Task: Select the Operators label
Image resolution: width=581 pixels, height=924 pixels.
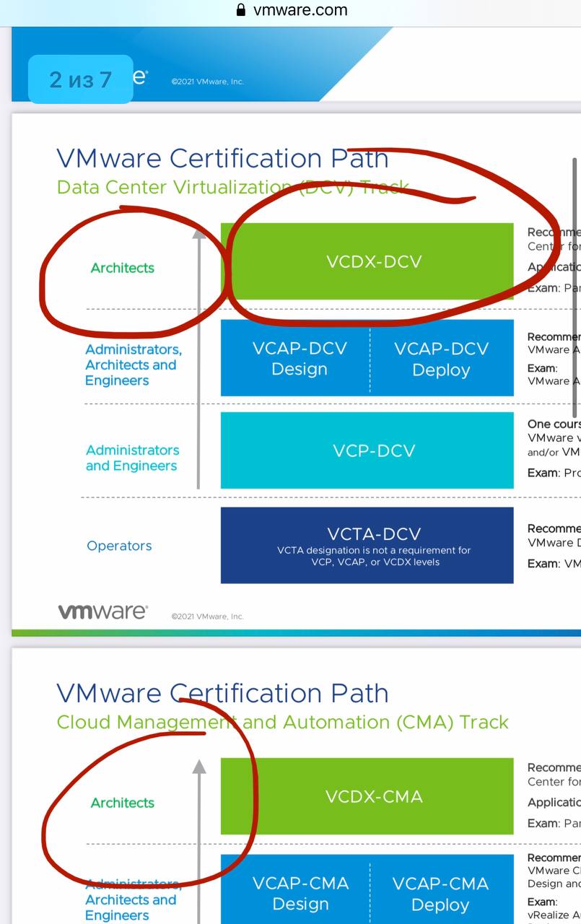Action: tap(119, 546)
